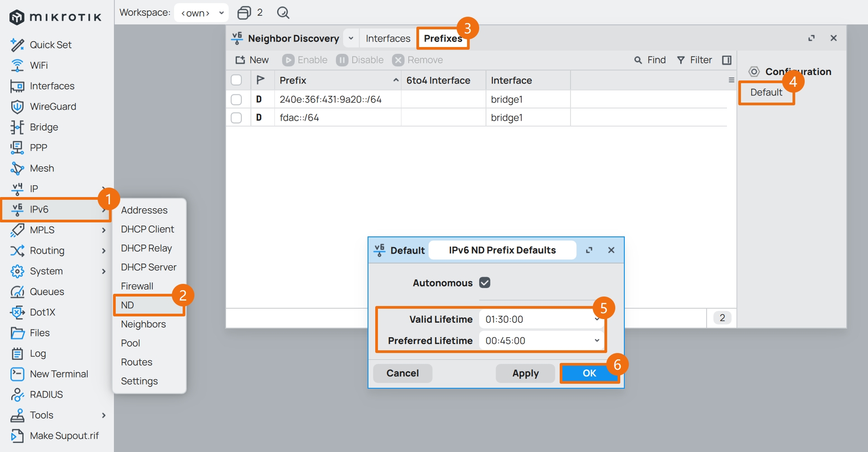Click the MikroTik logo

[x=55, y=17]
